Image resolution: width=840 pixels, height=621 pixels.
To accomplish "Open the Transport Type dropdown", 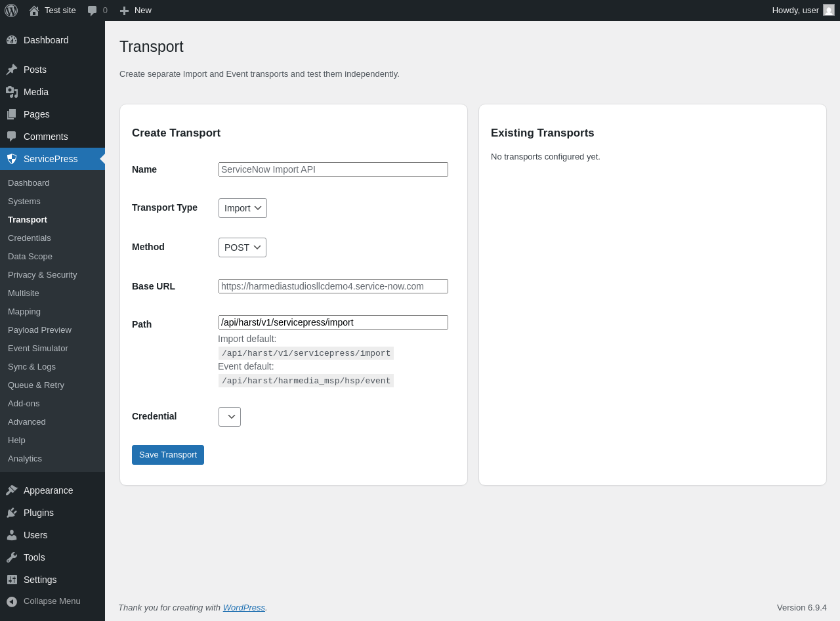I will pyautogui.click(x=243, y=208).
